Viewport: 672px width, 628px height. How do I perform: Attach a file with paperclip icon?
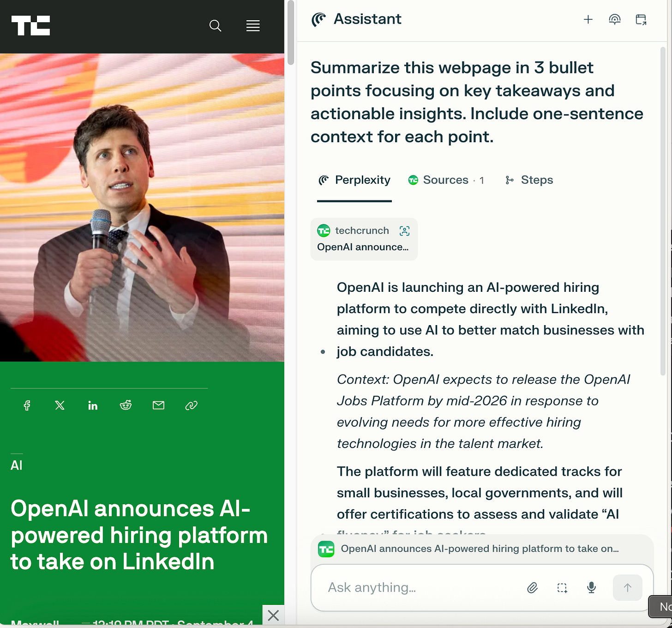pyautogui.click(x=532, y=588)
